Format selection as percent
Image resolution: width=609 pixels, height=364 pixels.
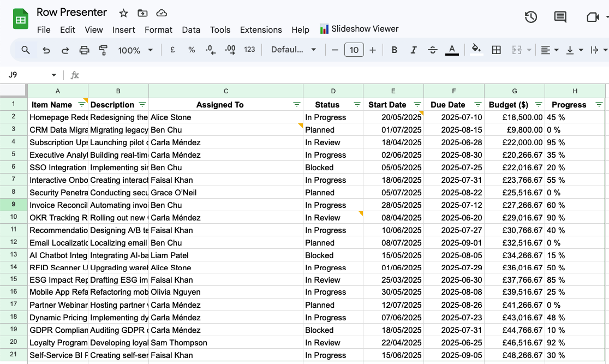(x=192, y=50)
